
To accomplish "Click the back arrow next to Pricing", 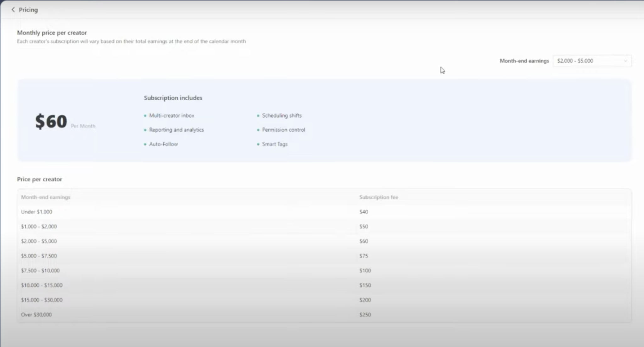I will (13, 10).
